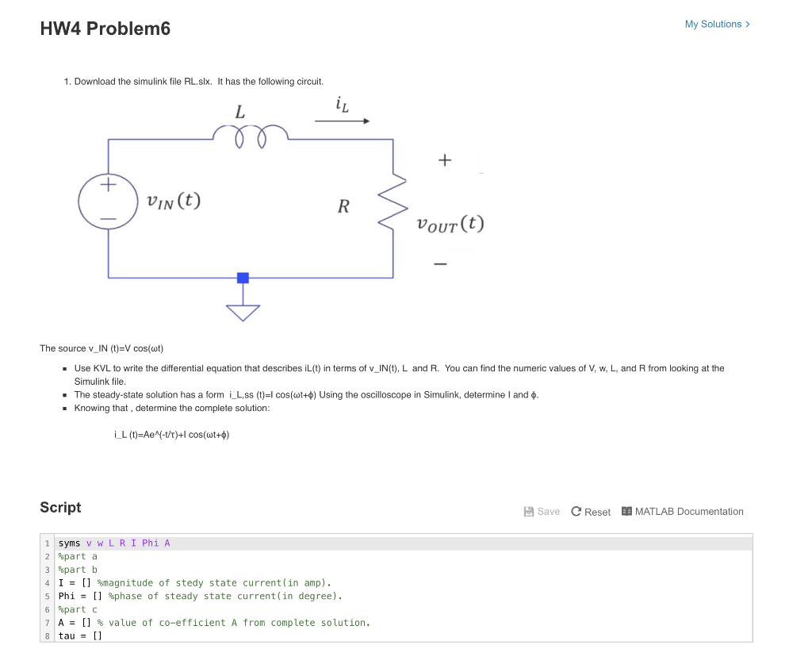Click the HW4 Problem6 title

pyautogui.click(x=104, y=29)
